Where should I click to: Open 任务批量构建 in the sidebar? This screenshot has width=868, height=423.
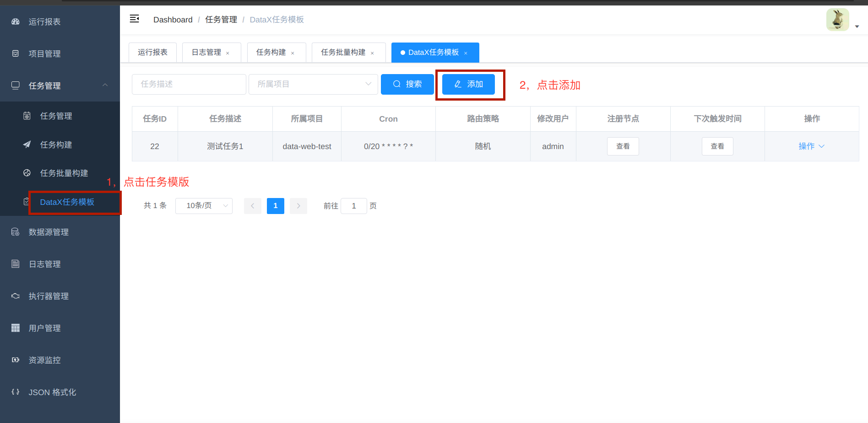pyautogui.click(x=63, y=173)
